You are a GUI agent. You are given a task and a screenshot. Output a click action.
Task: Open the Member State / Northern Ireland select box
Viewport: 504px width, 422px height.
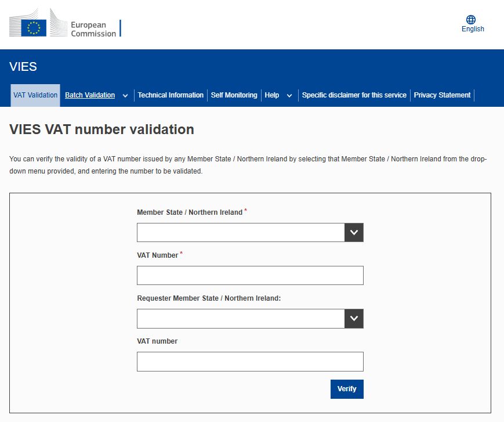click(241, 233)
